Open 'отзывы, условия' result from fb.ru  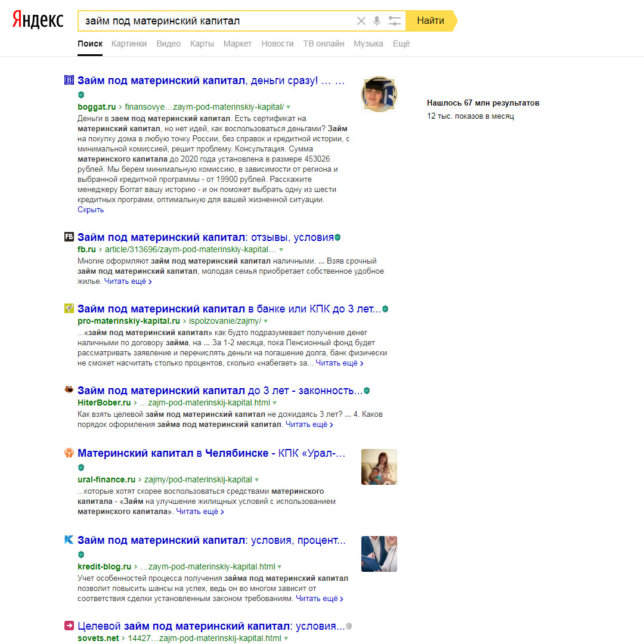pyautogui.click(x=205, y=237)
